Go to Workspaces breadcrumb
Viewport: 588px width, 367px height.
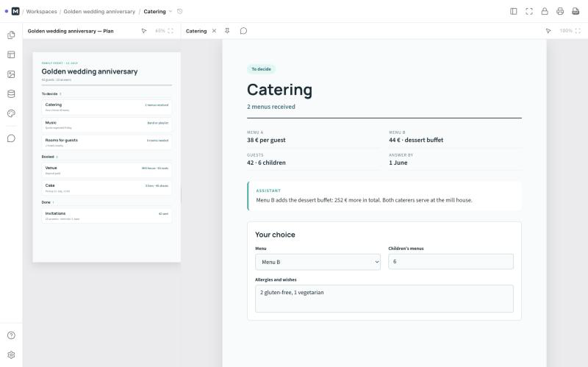coord(42,12)
